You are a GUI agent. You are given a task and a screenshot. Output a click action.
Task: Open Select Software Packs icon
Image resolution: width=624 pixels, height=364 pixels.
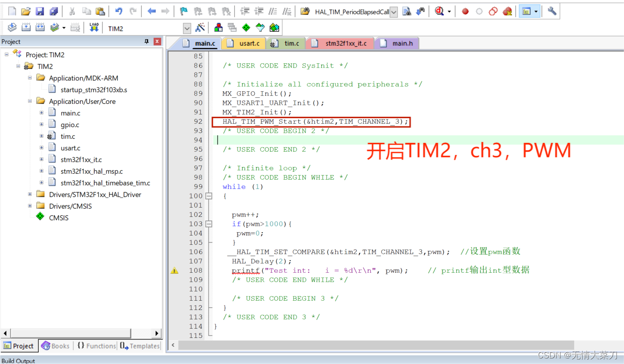(x=260, y=28)
